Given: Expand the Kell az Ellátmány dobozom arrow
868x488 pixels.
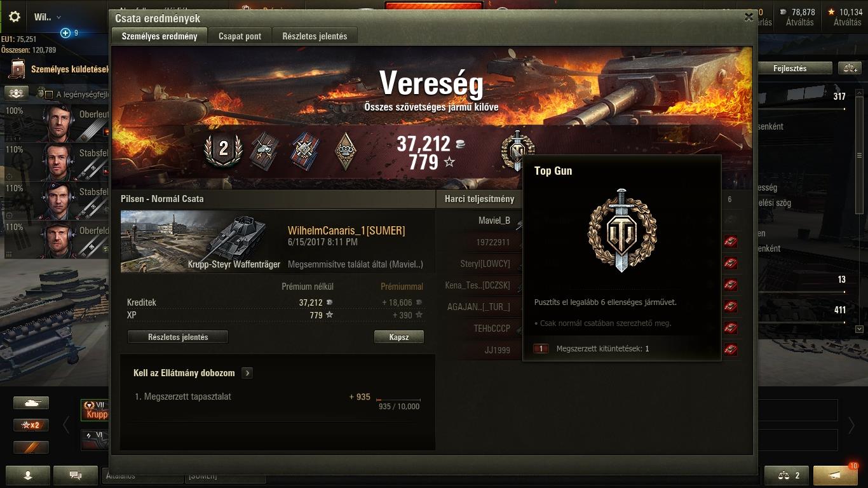Looking at the screenshot, I should click(247, 373).
